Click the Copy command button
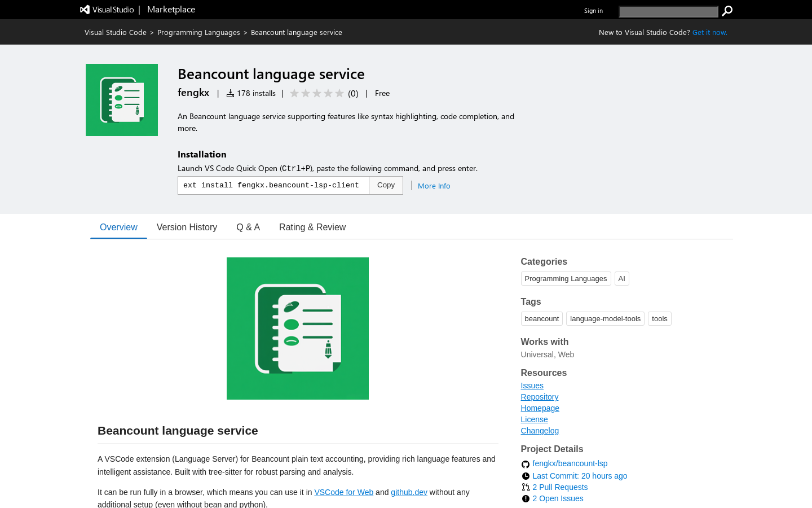 tap(386, 185)
